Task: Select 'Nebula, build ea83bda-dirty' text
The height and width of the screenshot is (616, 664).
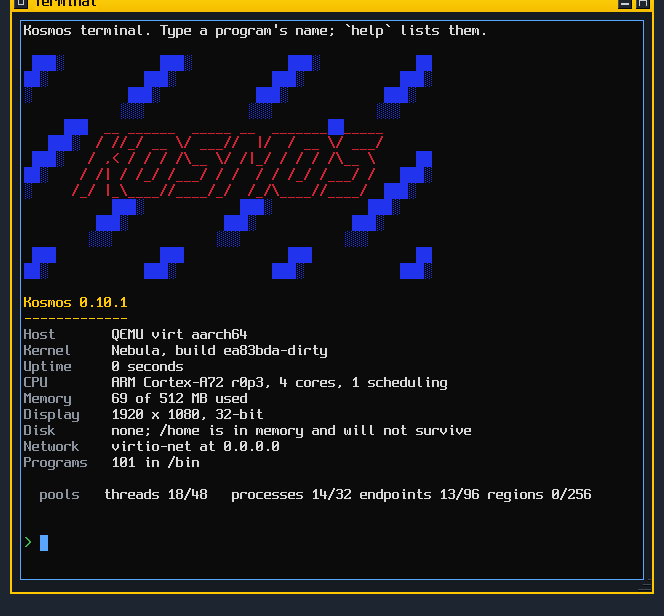Action: (x=219, y=351)
